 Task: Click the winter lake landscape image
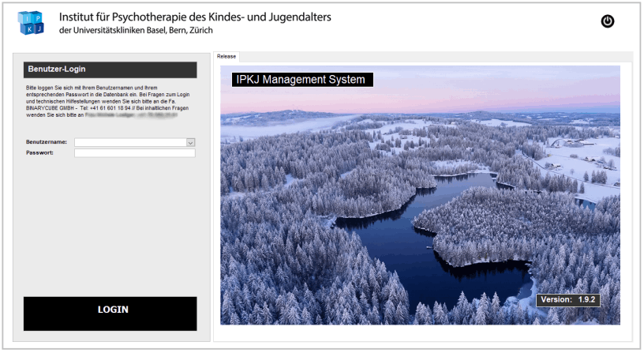420,195
